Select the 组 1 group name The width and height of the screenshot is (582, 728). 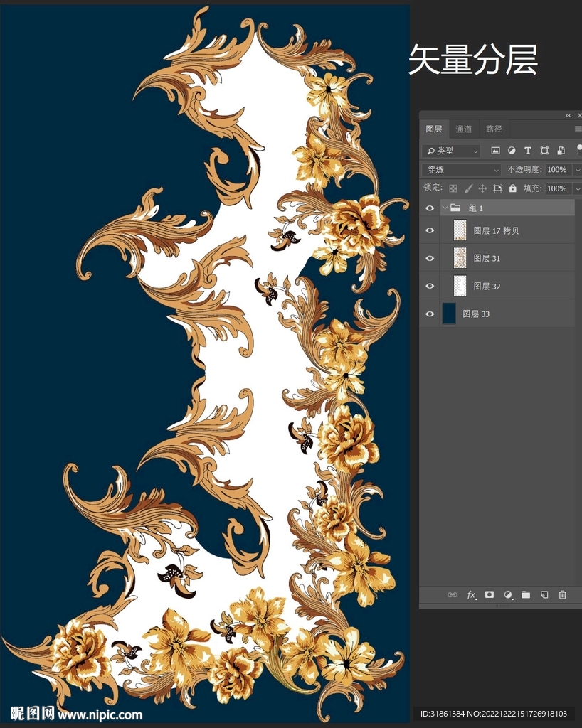[476, 208]
